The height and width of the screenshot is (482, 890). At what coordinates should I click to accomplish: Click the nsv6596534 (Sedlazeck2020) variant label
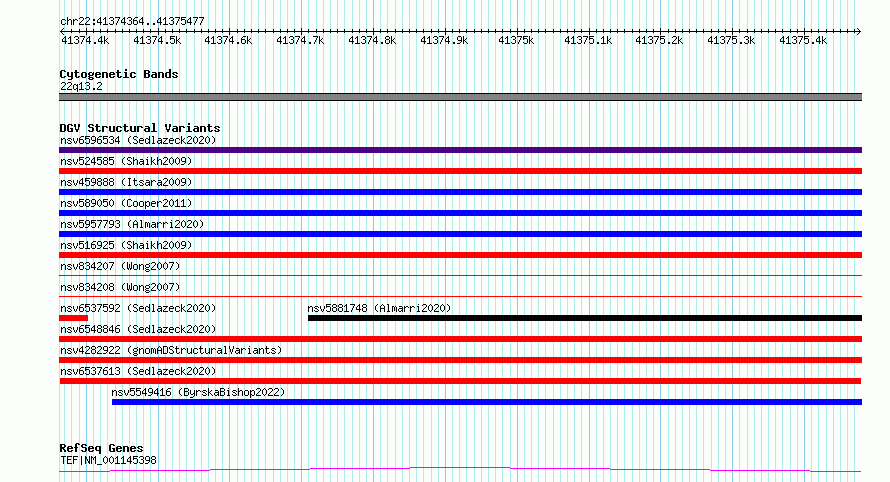138,140
